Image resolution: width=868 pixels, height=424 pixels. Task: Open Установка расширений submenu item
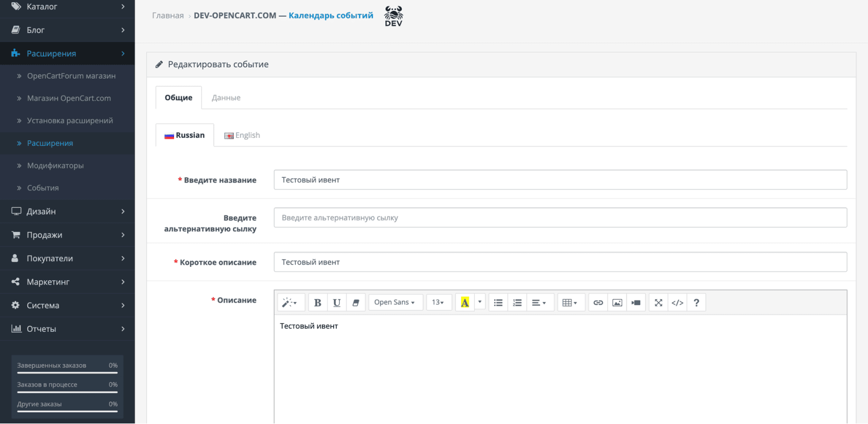click(x=70, y=120)
